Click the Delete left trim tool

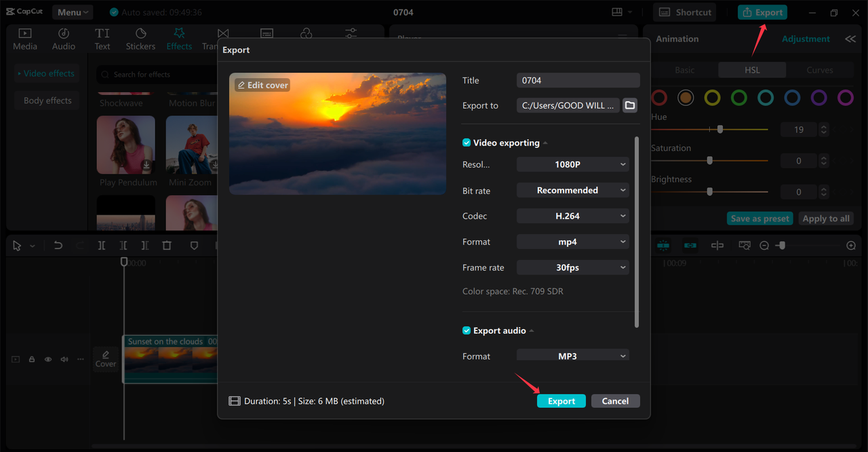click(x=123, y=246)
